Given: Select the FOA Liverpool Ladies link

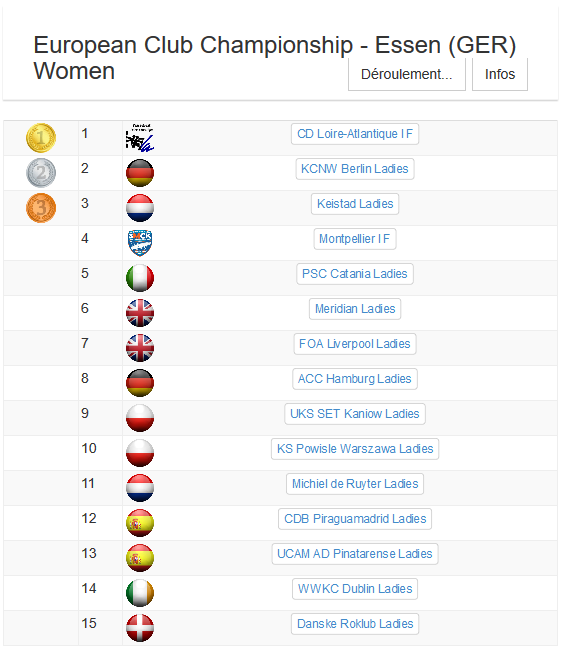Looking at the screenshot, I should 355,344.
